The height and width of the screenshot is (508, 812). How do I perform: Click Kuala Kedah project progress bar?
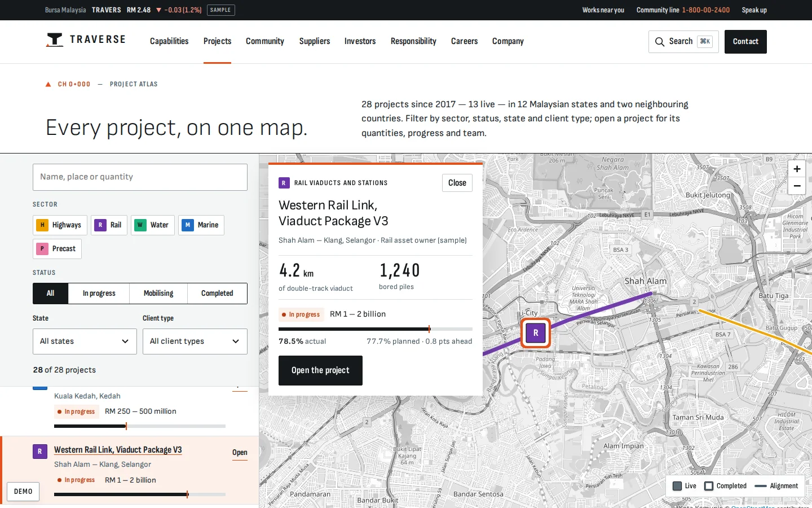point(140,426)
